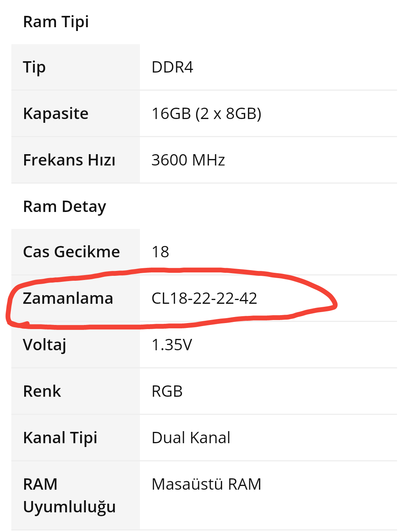This screenshot has height=532, width=408.
Task: Click the Tip row label
Action: pos(34,67)
